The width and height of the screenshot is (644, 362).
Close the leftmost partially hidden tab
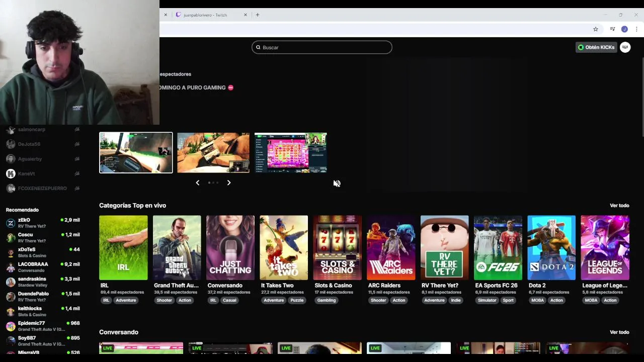tap(166, 15)
